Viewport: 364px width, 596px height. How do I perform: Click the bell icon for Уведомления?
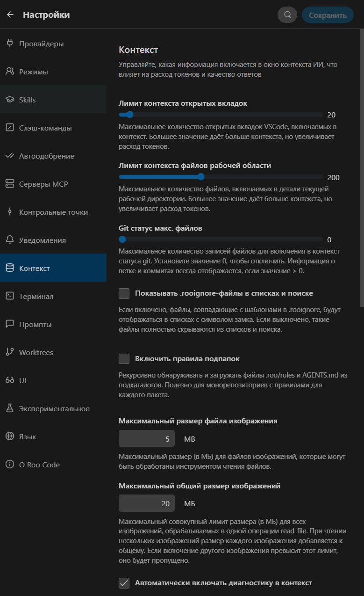click(10, 240)
